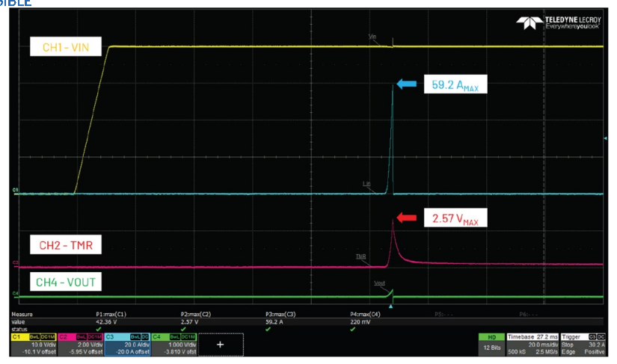The image size is (617, 364).
Task: Select the P4:max(C4) measurement header
Action: 366,315
